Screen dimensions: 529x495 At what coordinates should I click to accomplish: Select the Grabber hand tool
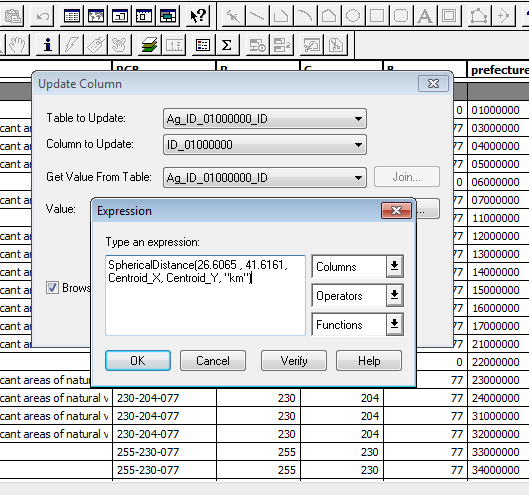[17, 45]
